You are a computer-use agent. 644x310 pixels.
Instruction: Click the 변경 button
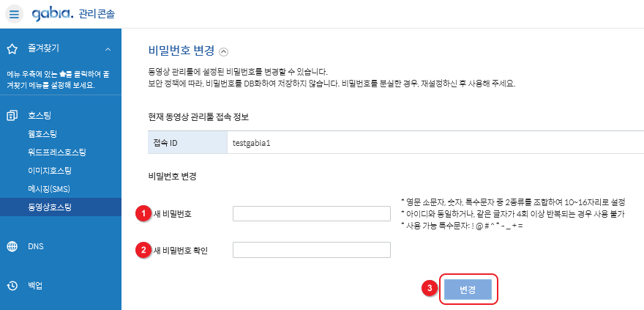pos(468,289)
